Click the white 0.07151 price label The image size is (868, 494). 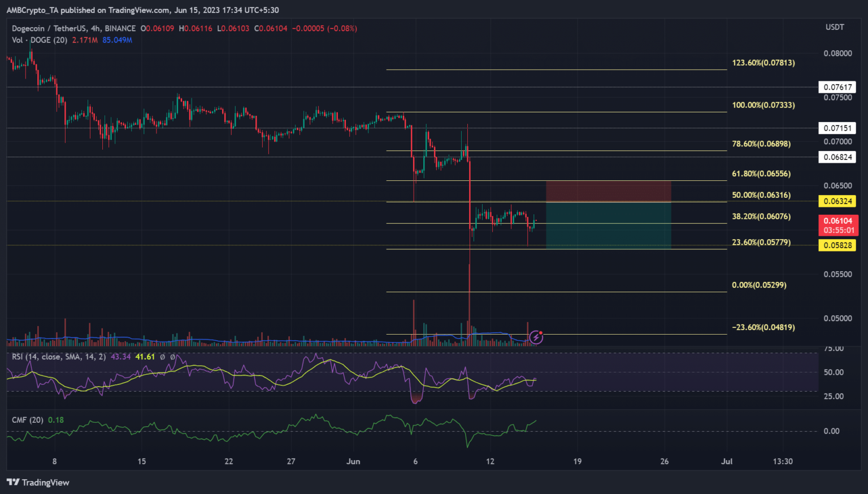point(837,128)
